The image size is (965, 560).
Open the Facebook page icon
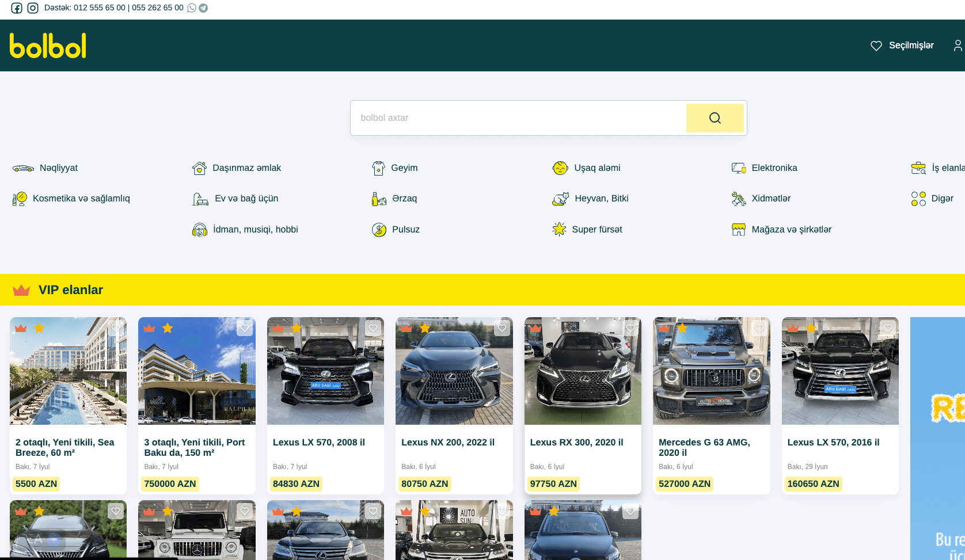click(17, 8)
